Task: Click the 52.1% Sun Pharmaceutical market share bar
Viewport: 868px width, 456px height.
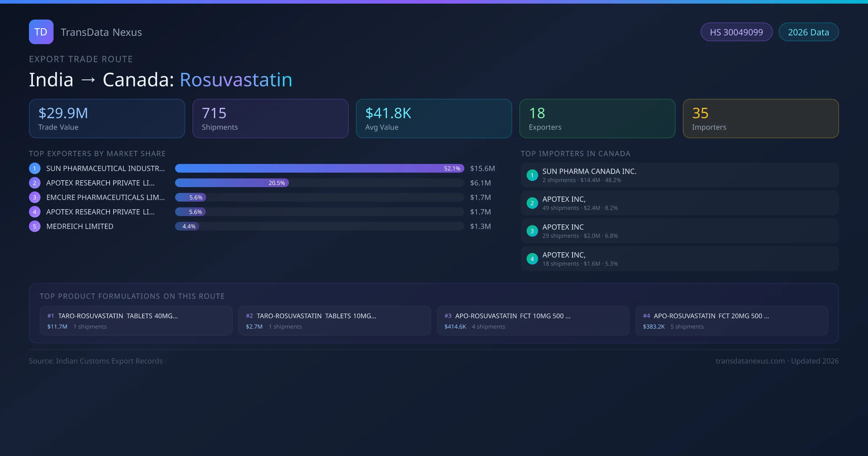Action: 319,168
